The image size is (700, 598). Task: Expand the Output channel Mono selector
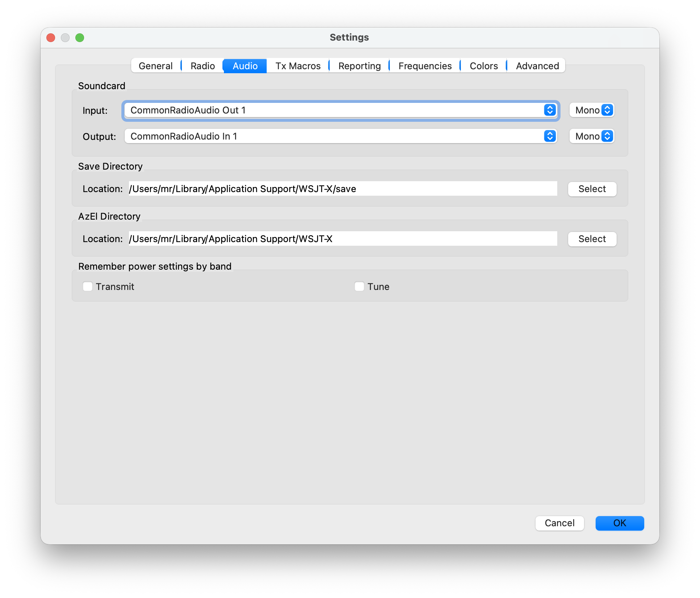[592, 136]
